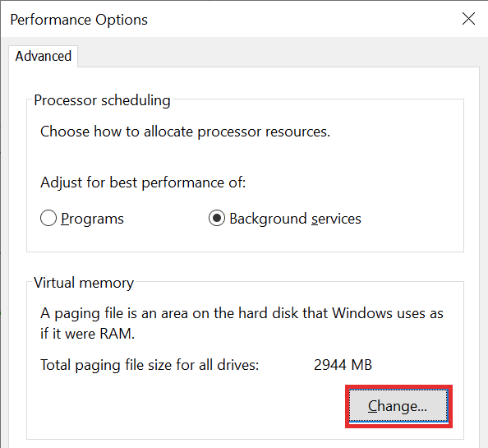Click the Programs option label text
Image resolution: width=488 pixels, height=448 pixels.
92,219
